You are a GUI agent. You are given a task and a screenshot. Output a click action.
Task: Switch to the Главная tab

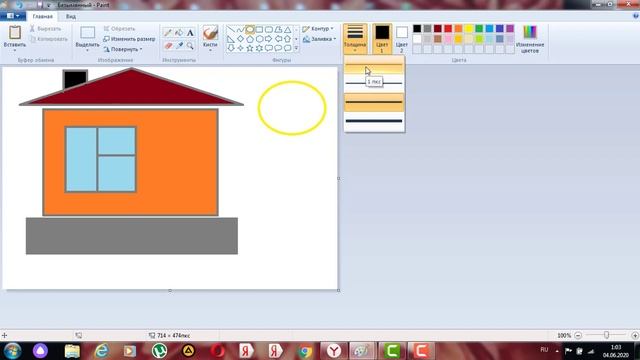click(x=42, y=16)
